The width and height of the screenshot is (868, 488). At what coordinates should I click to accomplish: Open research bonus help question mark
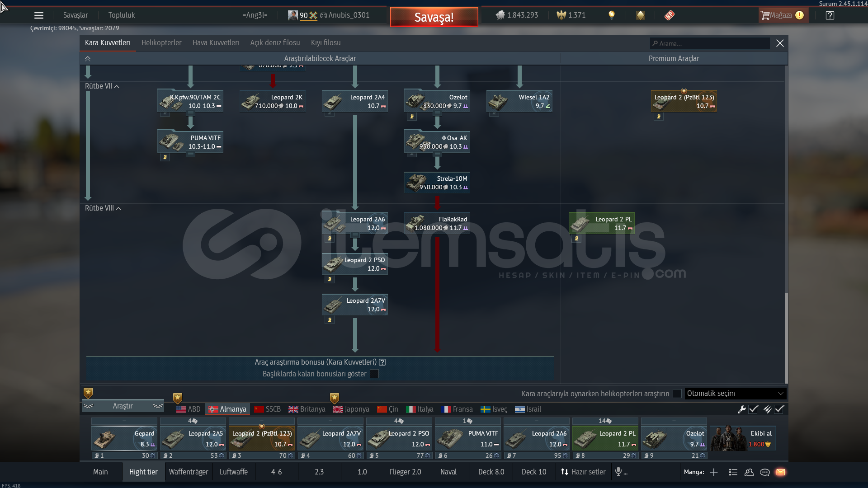pyautogui.click(x=382, y=362)
